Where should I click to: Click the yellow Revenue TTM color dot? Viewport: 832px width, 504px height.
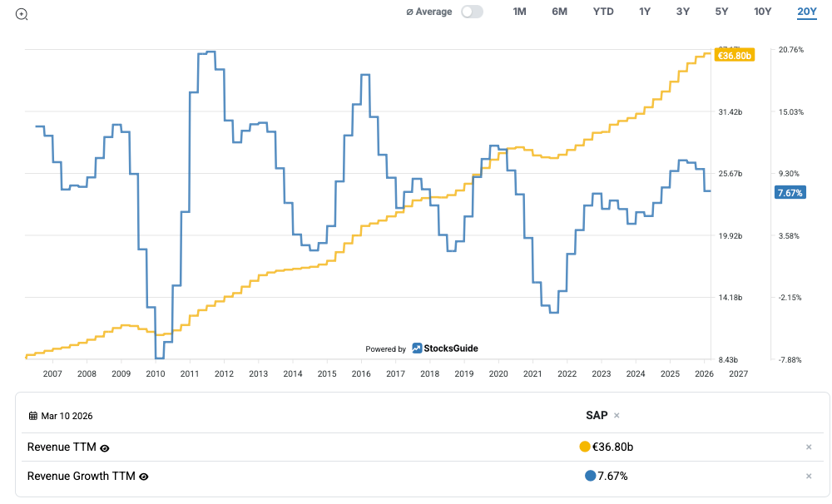[x=585, y=447]
